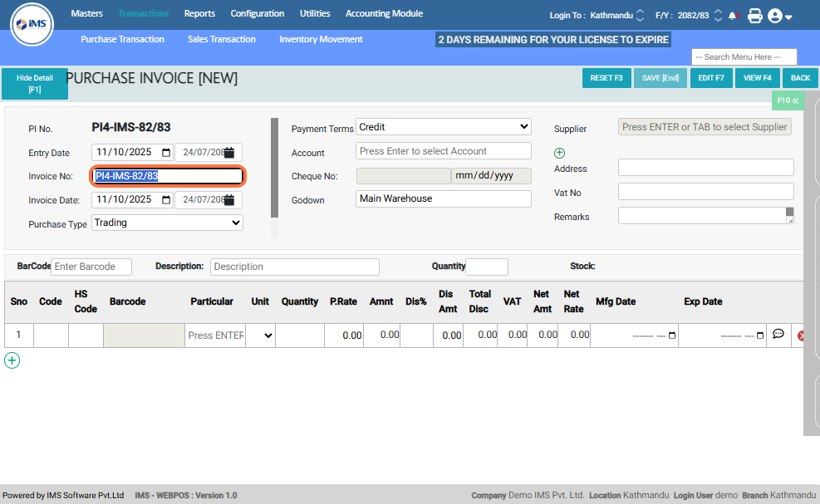Open the Sales Transaction submenu

(x=222, y=39)
